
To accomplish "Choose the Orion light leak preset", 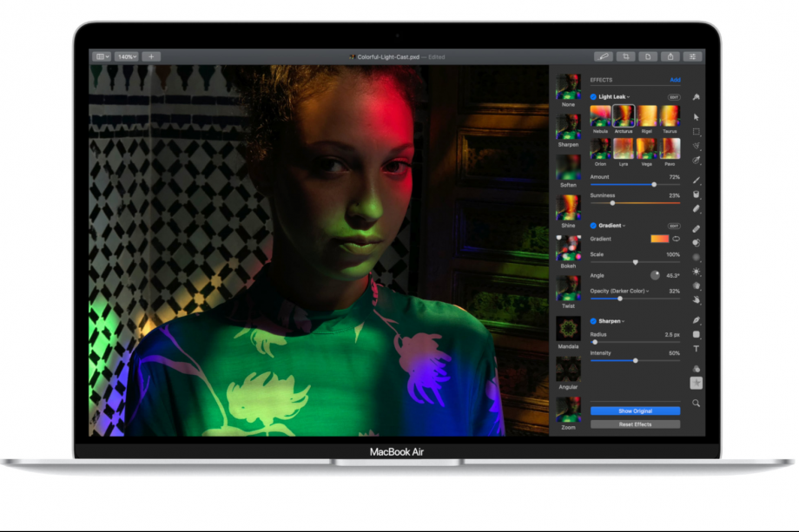I will (x=600, y=148).
